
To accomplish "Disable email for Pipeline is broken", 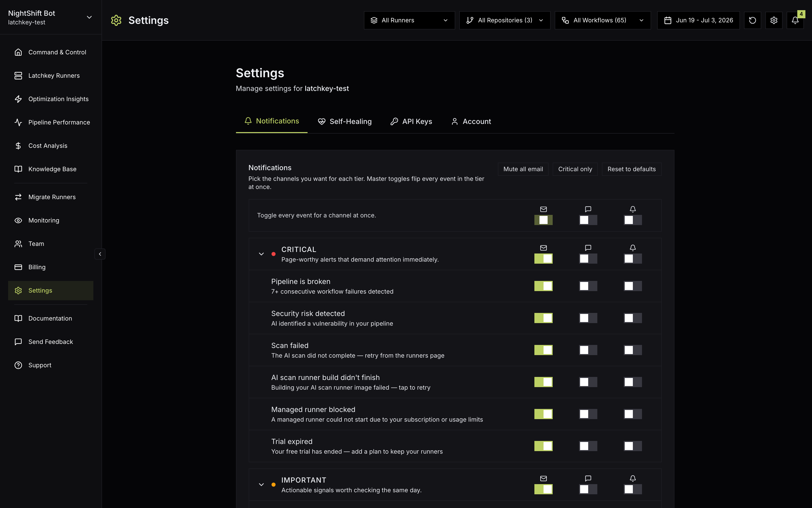I will tap(544, 286).
